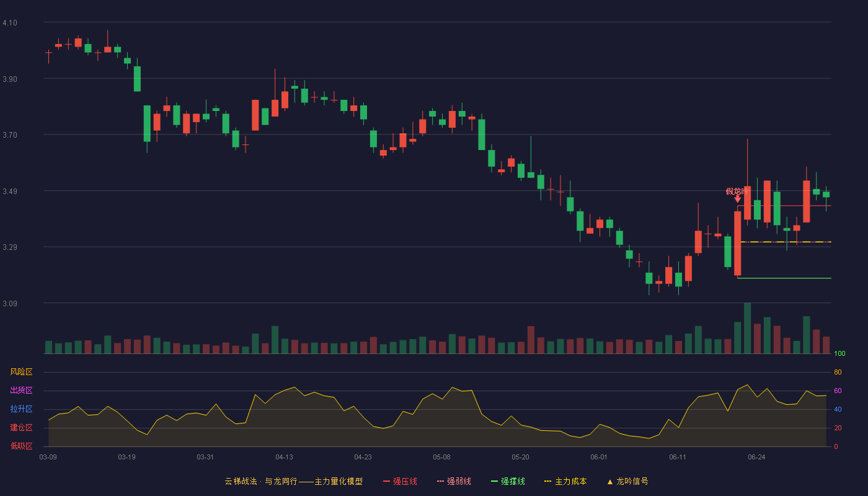Click the 80 indicator axis value
This screenshot has width=868, height=496.
(838, 372)
